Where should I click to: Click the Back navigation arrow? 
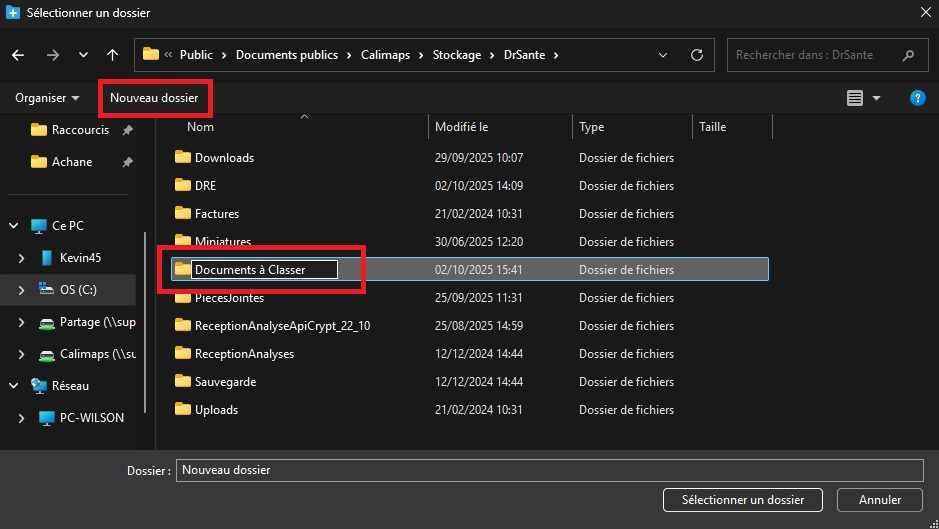pyautogui.click(x=18, y=55)
